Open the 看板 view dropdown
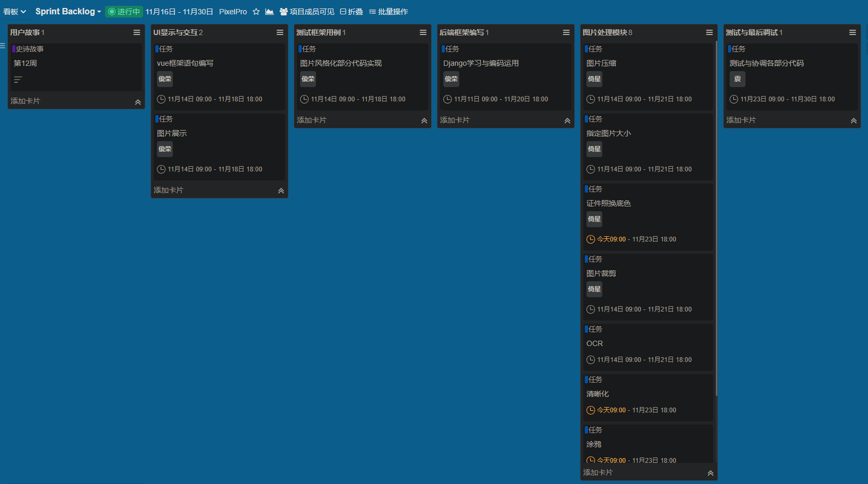The width and height of the screenshot is (868, 484). pyautogui.click(x=14, y=12)
